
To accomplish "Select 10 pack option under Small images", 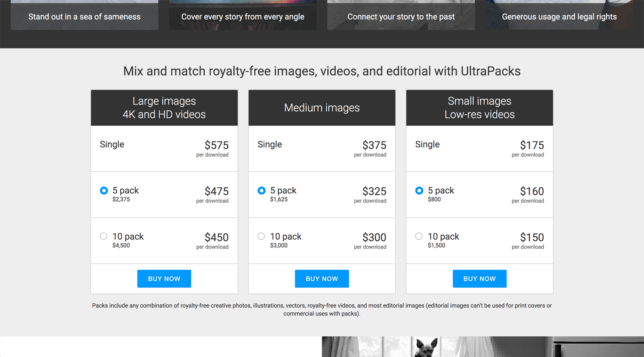I will point(419,236).
